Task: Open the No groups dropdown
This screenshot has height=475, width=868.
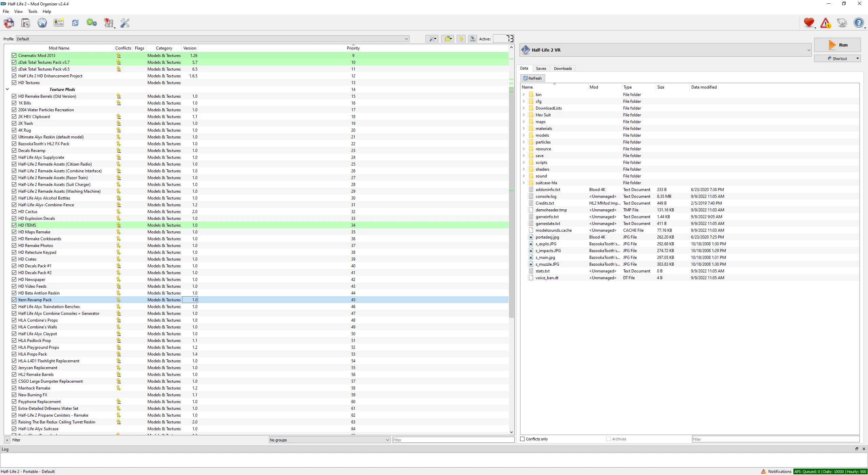Action: click(x=329, y=440)
